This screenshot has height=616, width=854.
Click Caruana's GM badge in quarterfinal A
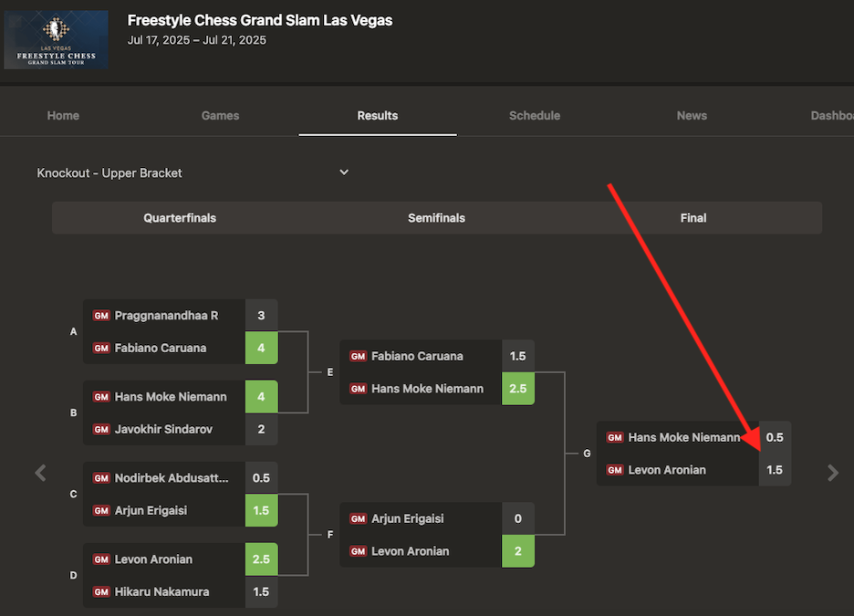coord(101,348)
